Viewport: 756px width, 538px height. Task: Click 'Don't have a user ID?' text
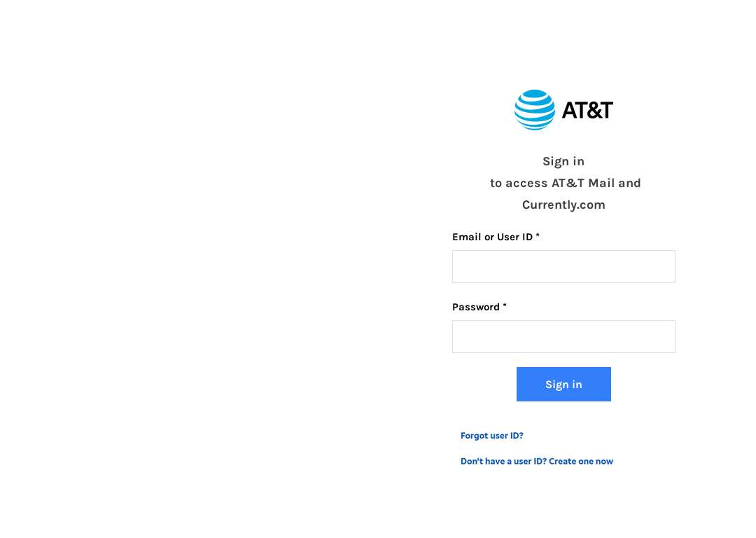[x=503, y=461]
